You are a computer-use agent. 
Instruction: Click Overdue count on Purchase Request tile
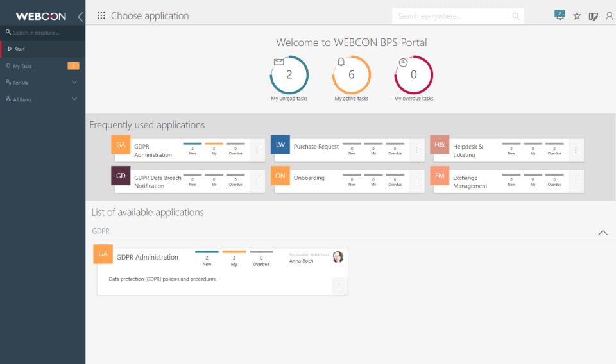click(395, 149)
